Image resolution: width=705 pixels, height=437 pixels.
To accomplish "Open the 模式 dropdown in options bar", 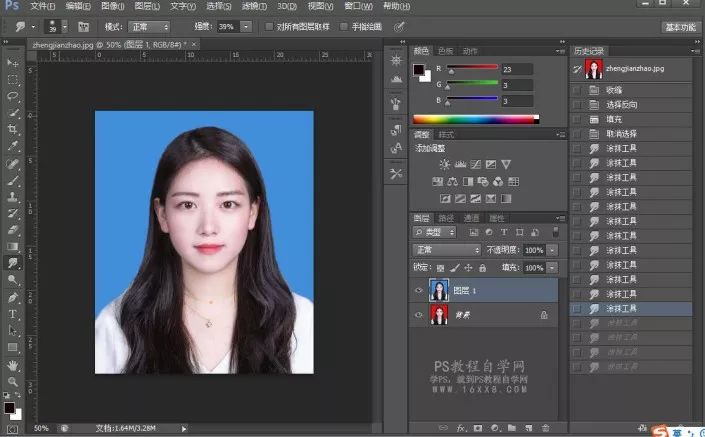I will pyautogui.click(x=149, y=27).
